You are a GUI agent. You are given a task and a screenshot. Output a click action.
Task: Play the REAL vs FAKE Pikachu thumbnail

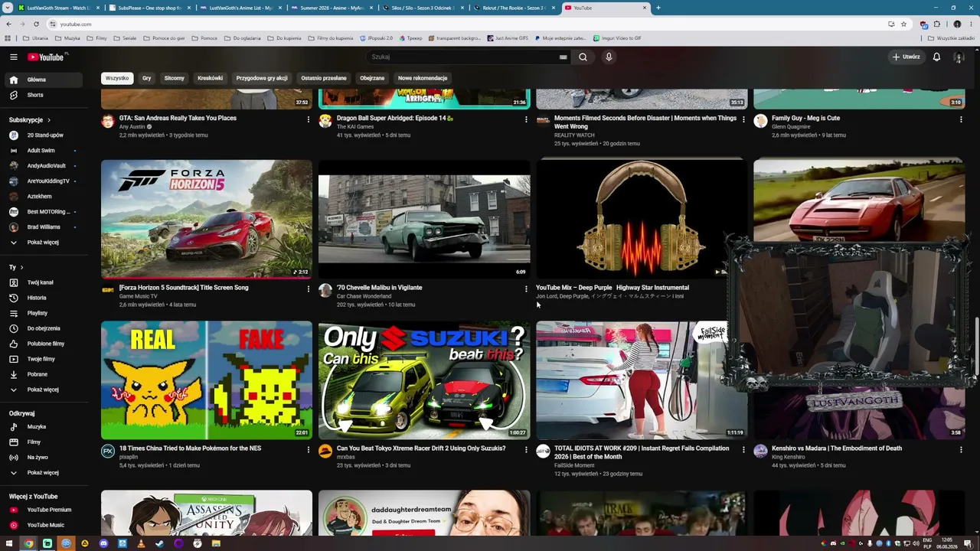click(207, 380)
